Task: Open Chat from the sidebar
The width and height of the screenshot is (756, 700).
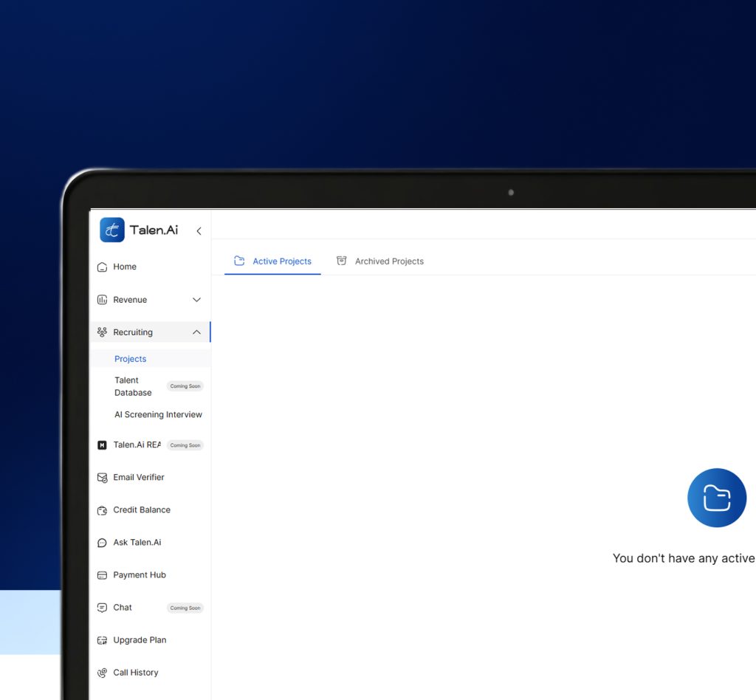Action: tap(123, 608)
